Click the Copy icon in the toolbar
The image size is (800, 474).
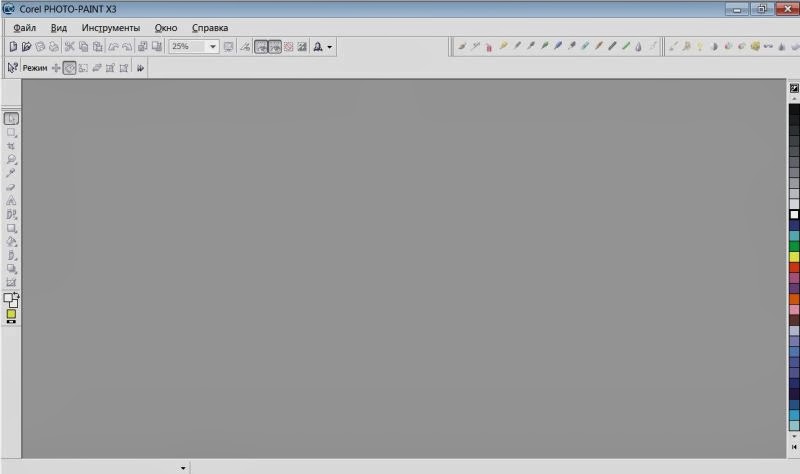83,47
